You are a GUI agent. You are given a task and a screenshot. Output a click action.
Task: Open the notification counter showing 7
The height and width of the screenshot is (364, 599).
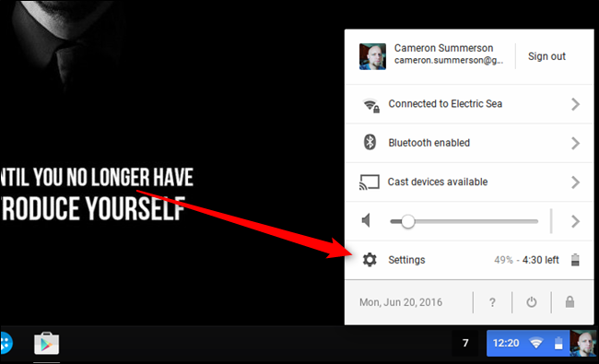click(x=465, y=343)
